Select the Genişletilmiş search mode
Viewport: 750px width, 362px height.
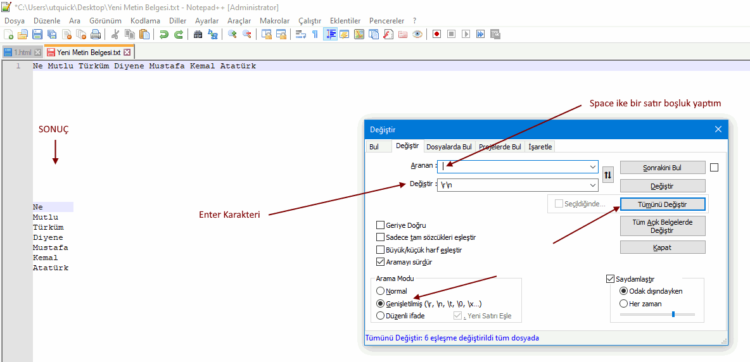[380, 303]
